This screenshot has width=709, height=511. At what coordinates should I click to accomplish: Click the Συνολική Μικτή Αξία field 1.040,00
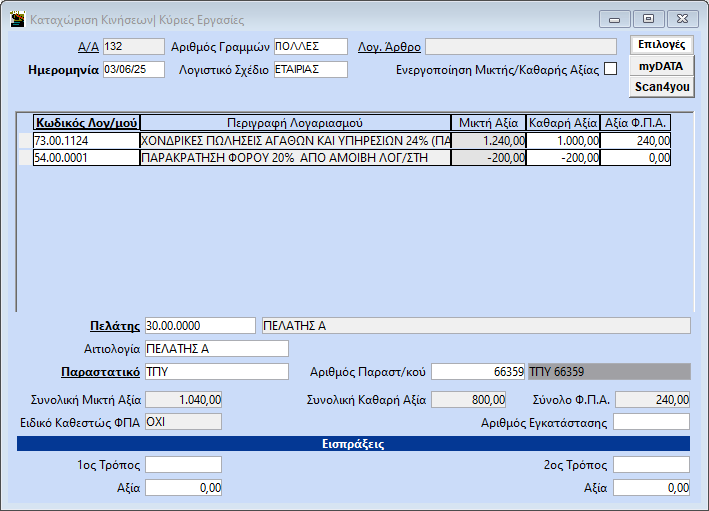(x=184, y=400)
